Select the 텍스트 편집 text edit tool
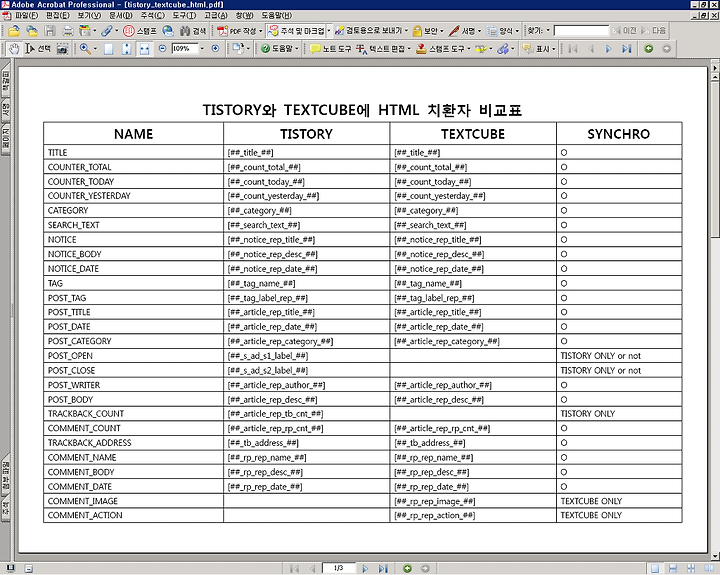Viewport: 720px width, 575px height. point(380,49)
